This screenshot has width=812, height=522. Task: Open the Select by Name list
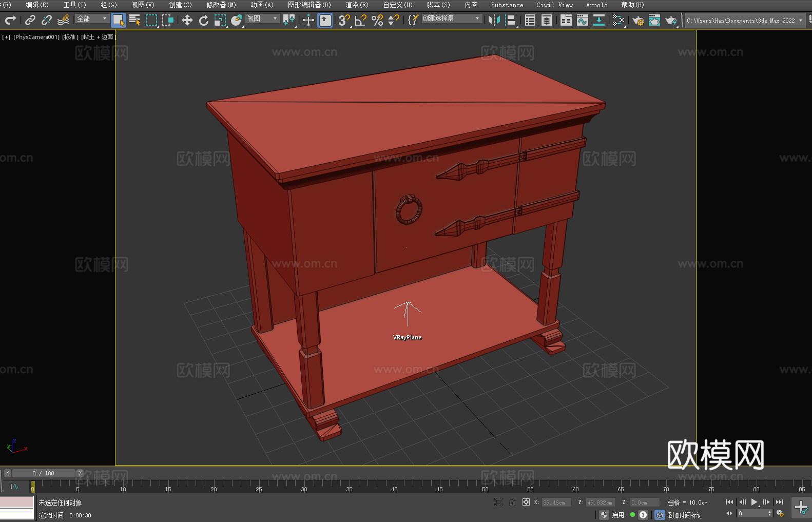click(x=135, y=20)
